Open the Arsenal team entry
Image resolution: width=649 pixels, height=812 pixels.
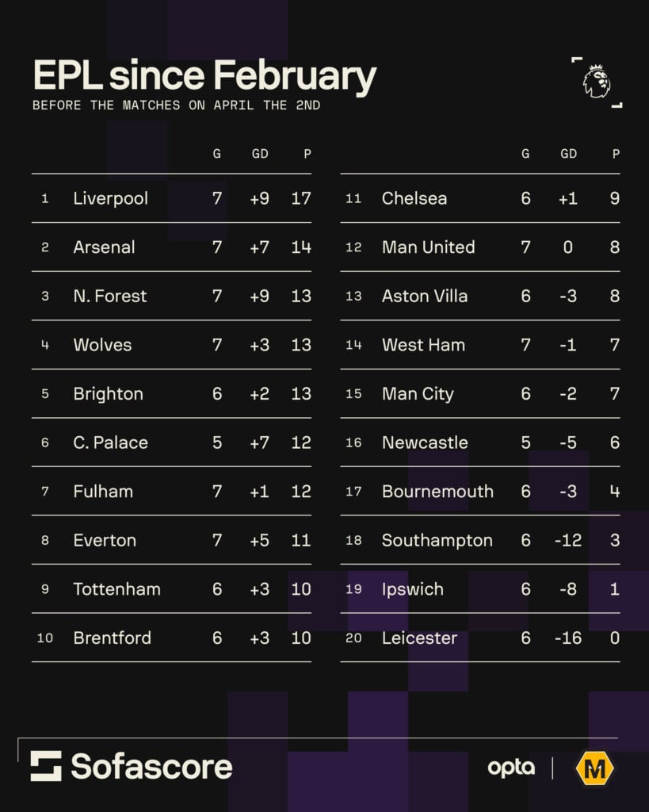(104, 247)
